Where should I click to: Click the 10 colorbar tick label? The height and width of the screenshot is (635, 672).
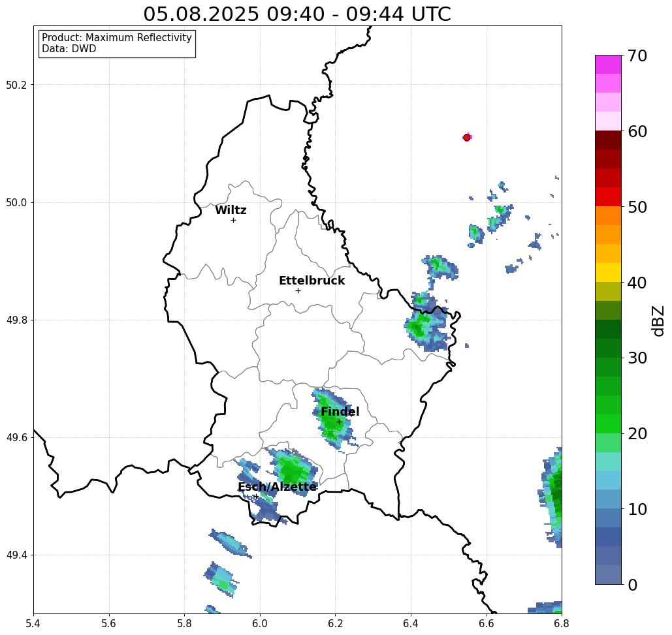pos(637,509)
